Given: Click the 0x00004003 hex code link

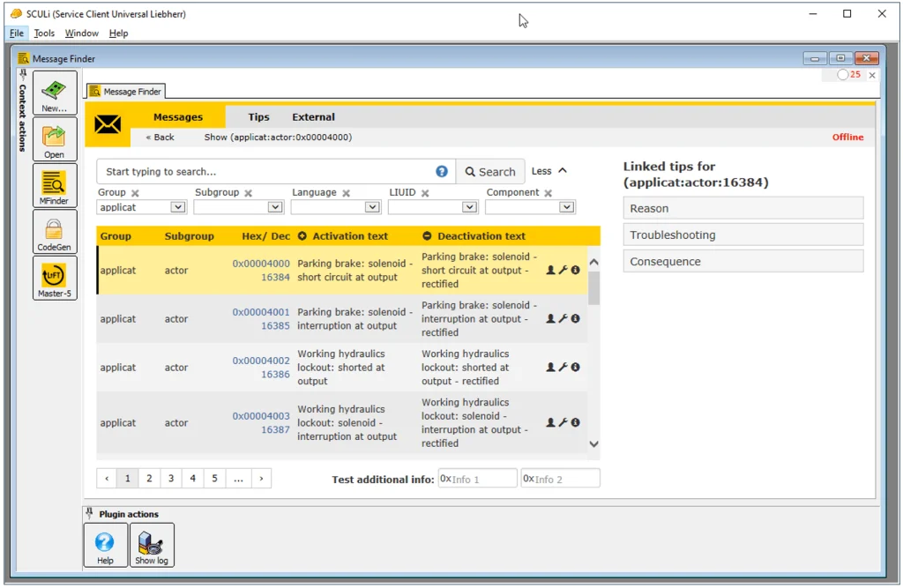Looking at the screenshot, I should (261, 416).
